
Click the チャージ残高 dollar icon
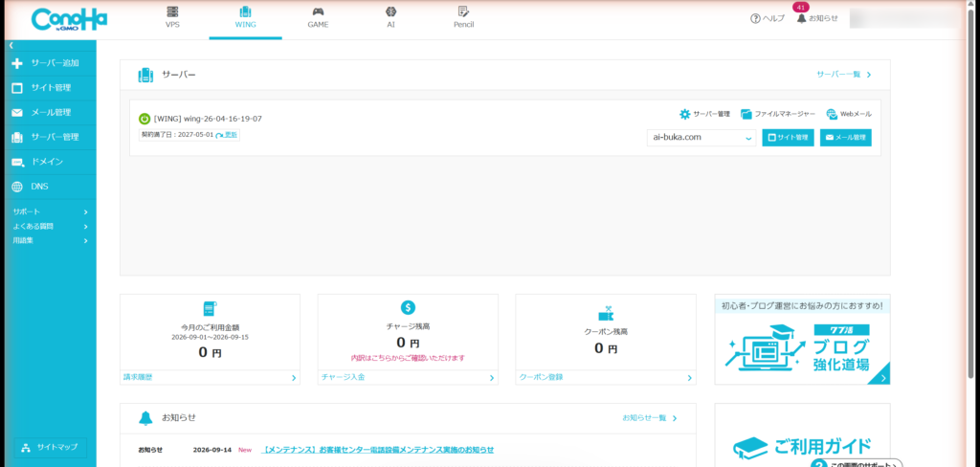pyautogui.click(x=408, y=307)
